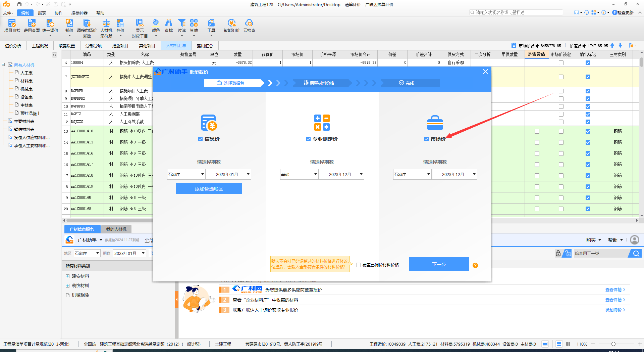Viewport: 644px width, 352px height.
Task: Select 人工表 in left tree
Action: 26,73
